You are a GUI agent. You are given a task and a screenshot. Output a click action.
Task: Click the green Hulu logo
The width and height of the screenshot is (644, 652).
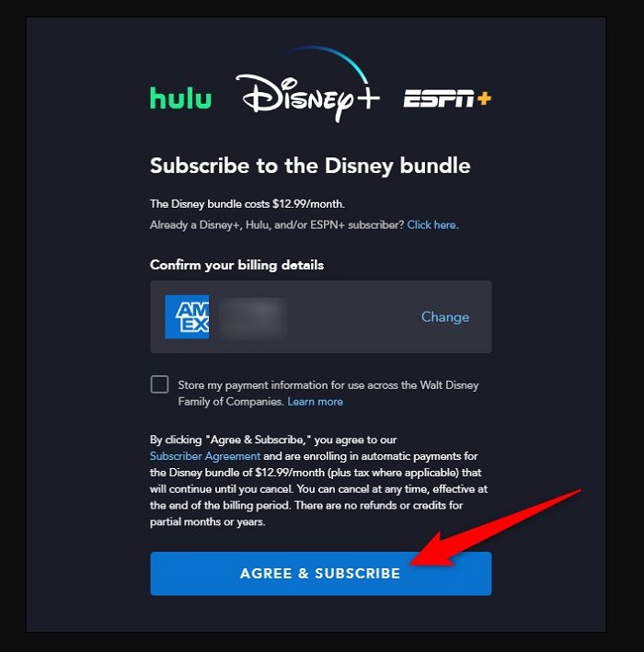click(180, 98)
